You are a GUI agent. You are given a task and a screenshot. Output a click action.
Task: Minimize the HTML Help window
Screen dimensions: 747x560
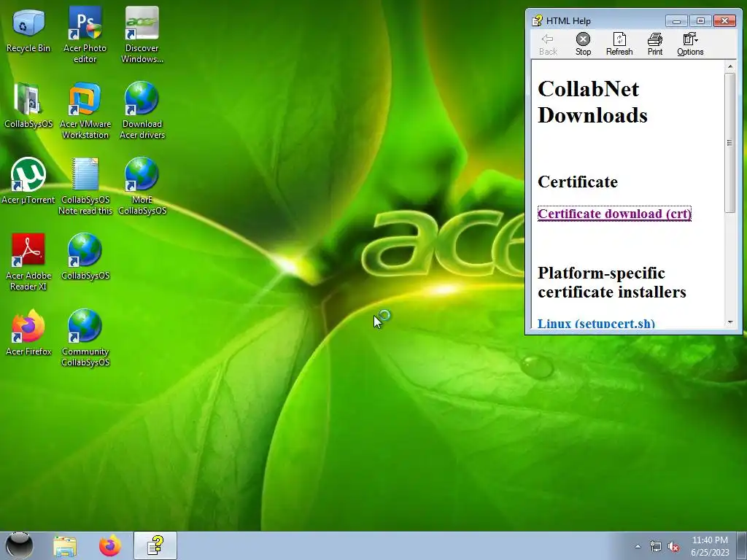(676, 21)
